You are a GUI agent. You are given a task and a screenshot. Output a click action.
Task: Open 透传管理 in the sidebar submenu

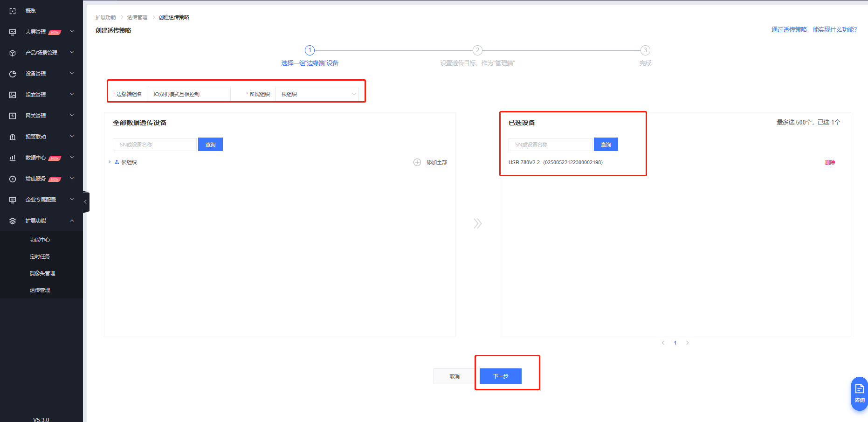click(40, 290)
